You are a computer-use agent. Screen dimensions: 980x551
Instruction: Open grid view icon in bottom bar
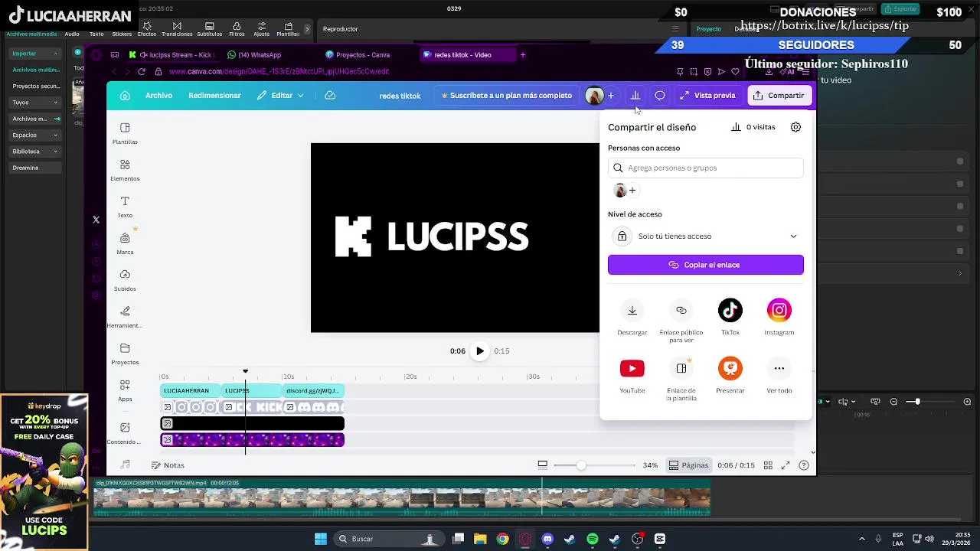[x=768, y=465]
